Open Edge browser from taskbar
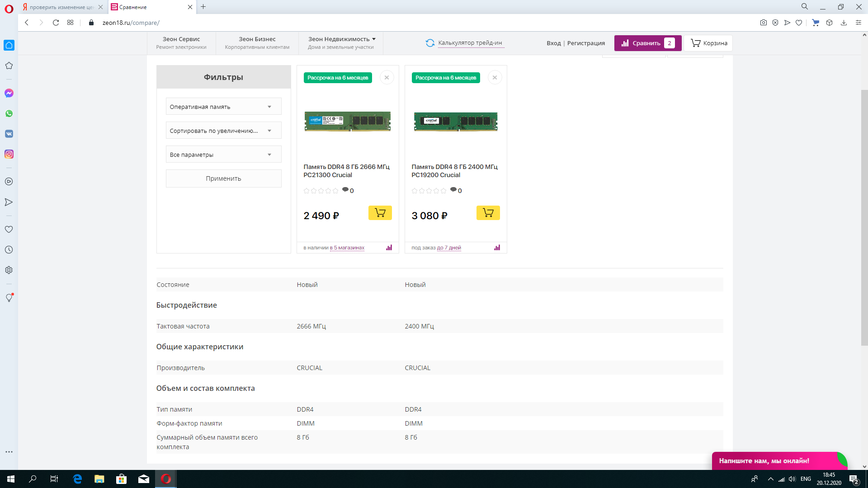Viewport: 868px width, 488px height. pyautogui.click(x=77, y=479)
